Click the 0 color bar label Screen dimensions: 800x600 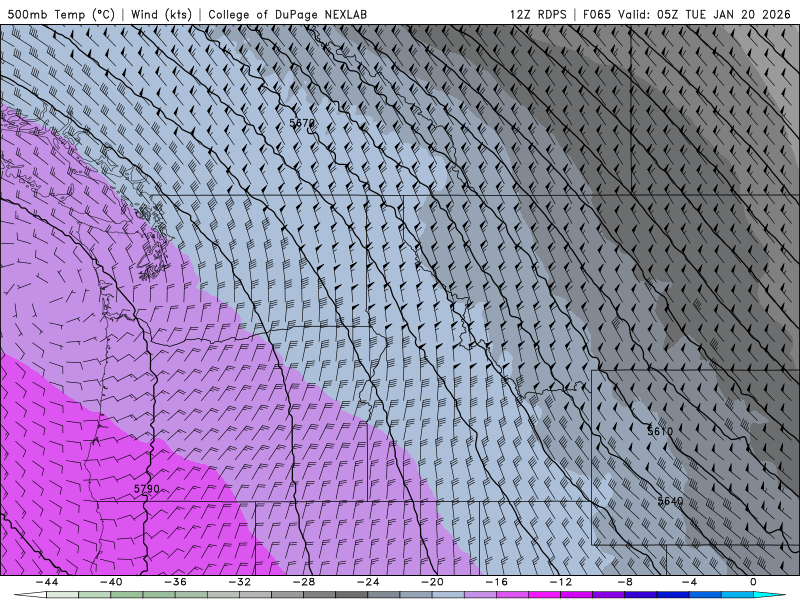click(x=754, y=582)
